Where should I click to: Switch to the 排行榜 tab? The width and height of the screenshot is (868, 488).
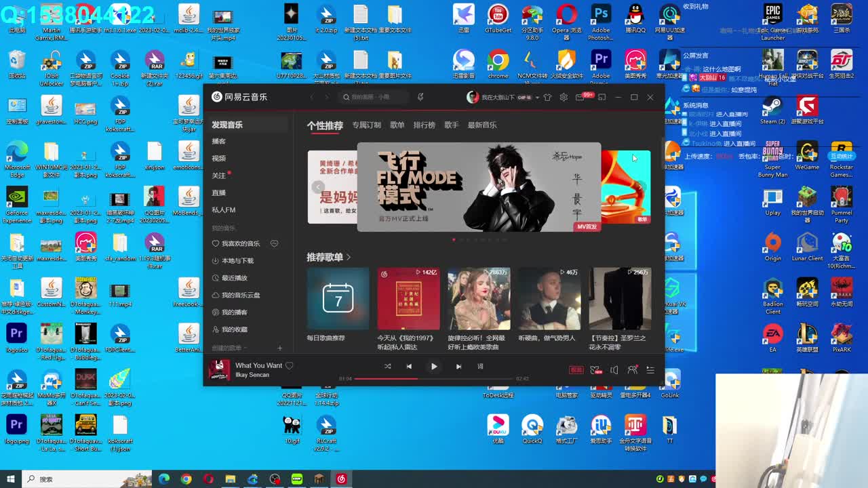pos(425,125)
